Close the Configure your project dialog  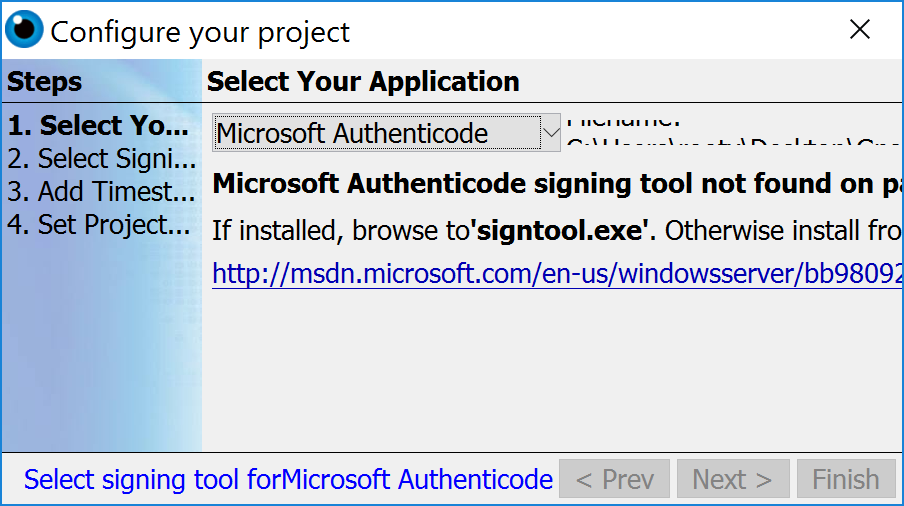(x=860, y=29)
